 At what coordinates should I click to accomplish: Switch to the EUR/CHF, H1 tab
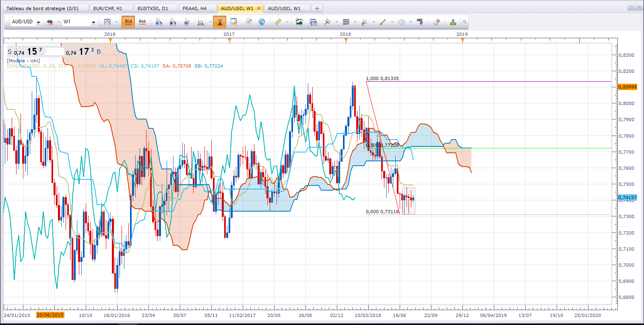(x=111, y=8)
